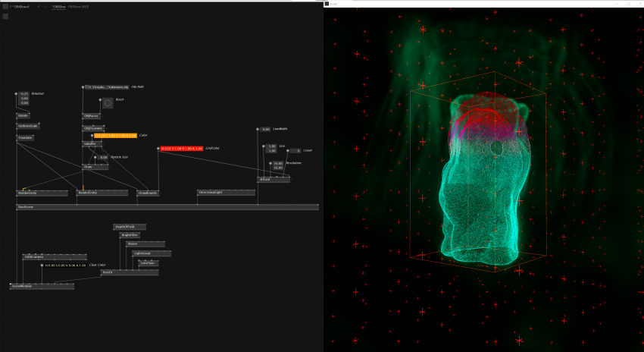Open the red GridColor swatch

coord(182,149)
